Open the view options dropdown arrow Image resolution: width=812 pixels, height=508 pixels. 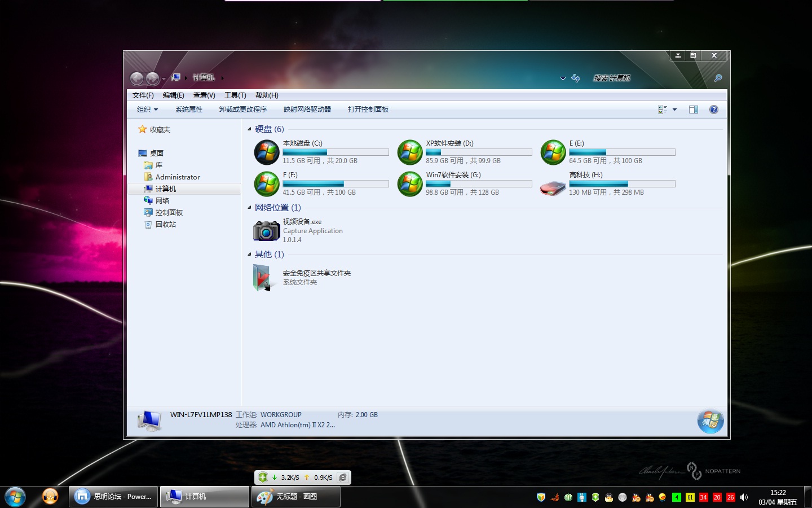[x=674, y=110]
